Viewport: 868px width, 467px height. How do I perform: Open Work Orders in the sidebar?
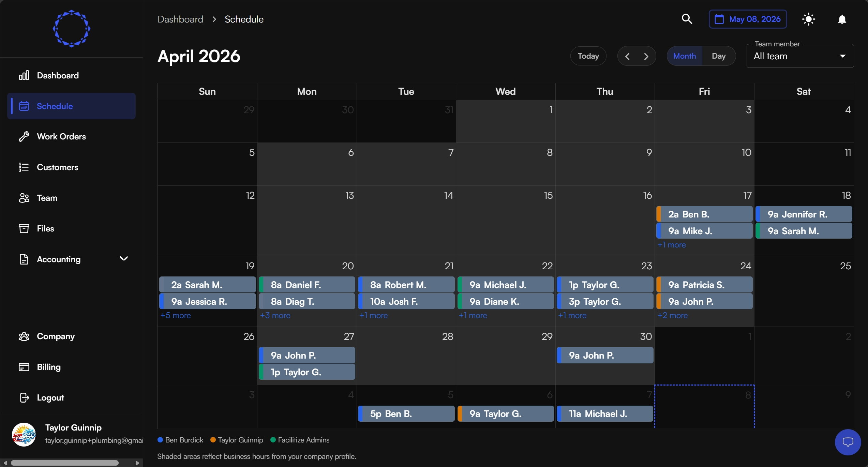71,136
